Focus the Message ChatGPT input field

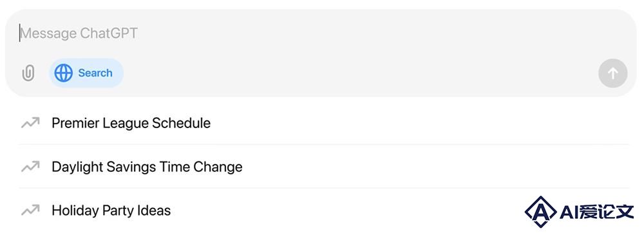coord(320,33)
